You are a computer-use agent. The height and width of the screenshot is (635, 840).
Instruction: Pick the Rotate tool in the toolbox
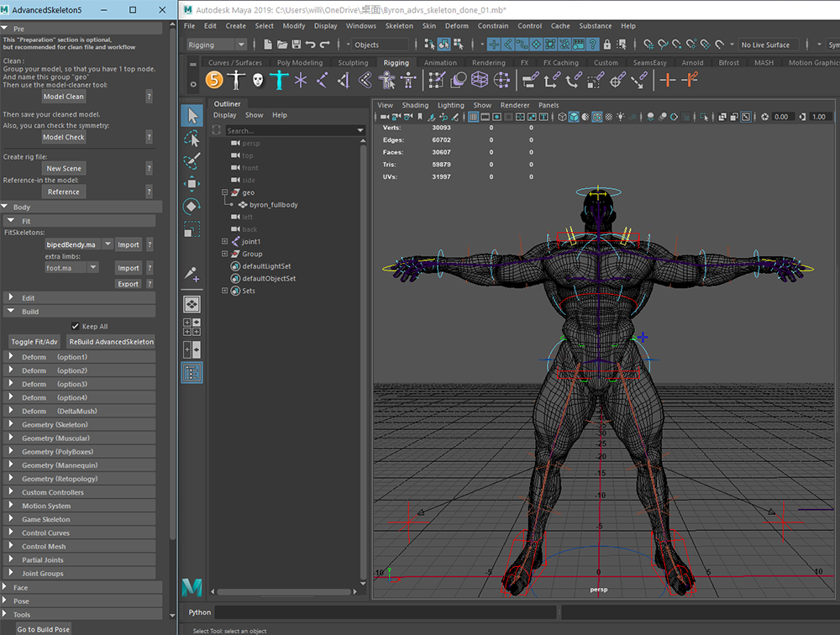tap(192, 206)
